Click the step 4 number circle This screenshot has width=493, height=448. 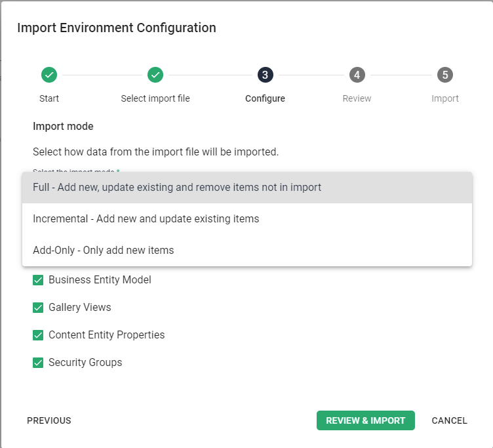click(x=357, y=75)
